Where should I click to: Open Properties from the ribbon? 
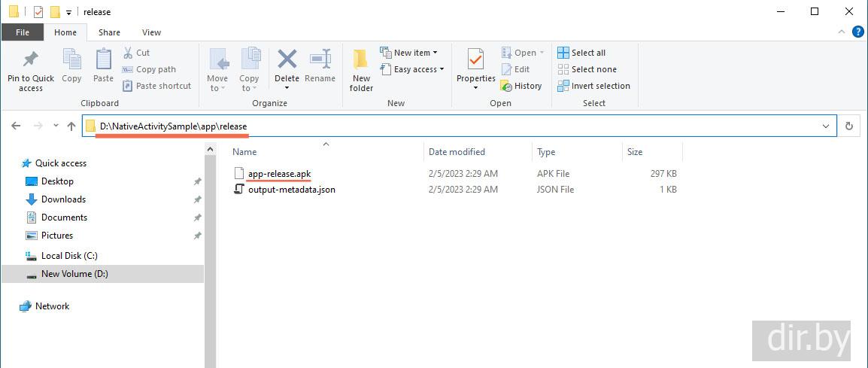(x=475, y=60)
